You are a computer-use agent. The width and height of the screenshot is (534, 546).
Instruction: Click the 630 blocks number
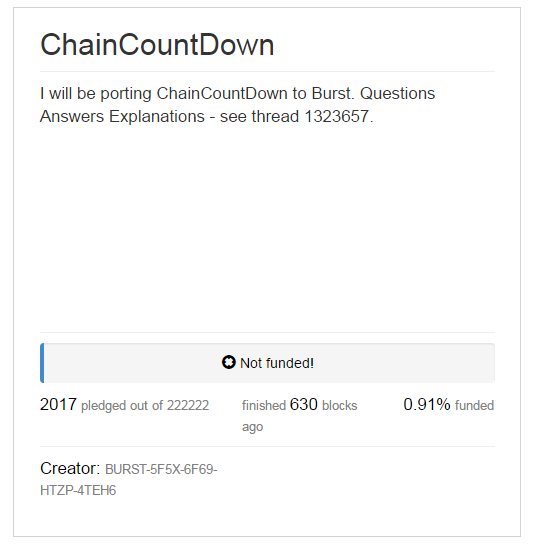(x=304, y=405)
